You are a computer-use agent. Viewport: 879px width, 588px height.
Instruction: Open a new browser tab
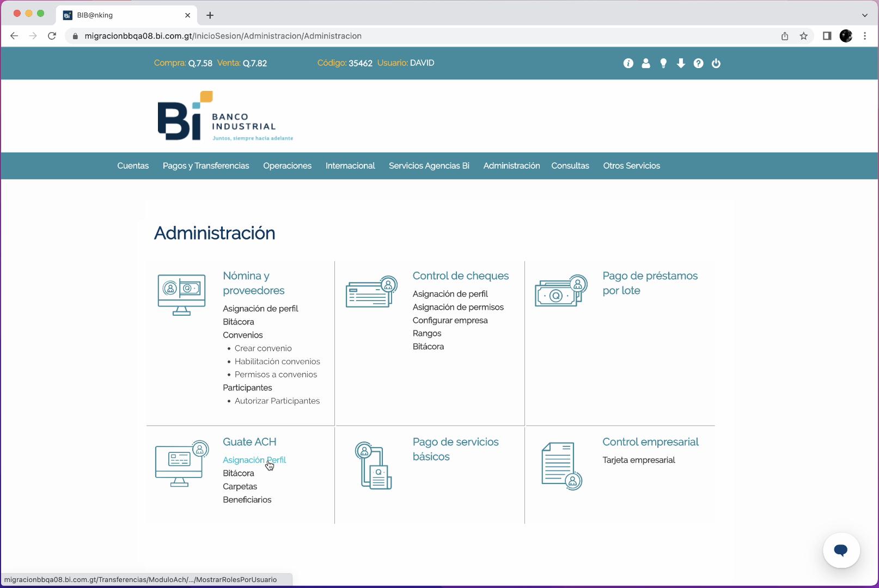point(210,15)
